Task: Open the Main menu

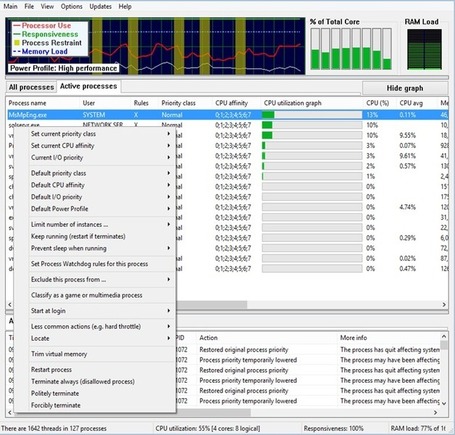Action: (x=10, y=6)
